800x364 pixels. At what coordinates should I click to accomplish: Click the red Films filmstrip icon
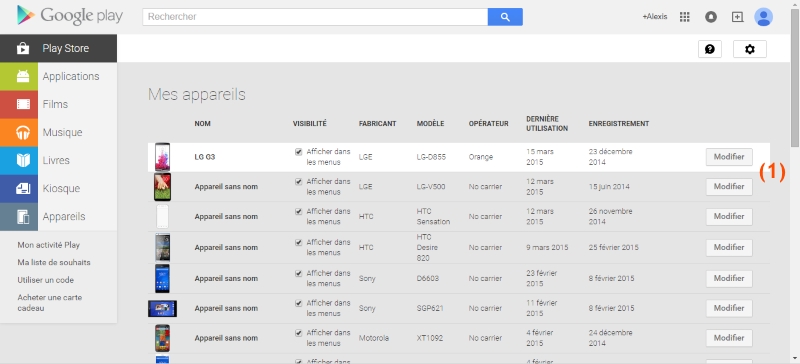[x=22, y=105]
